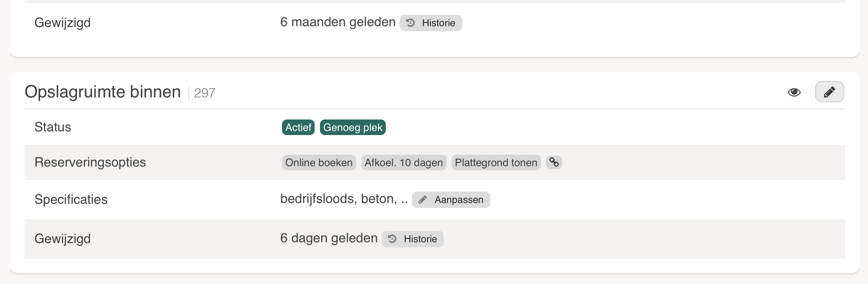Click the Aanpassen button for Specificaties
Screen dimensions: 868x284
[x=451, y=200]
